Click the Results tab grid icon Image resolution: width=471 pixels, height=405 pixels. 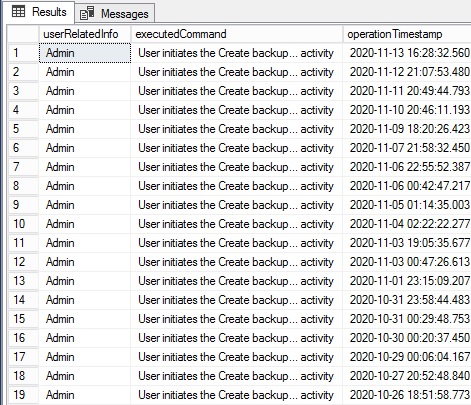[x=18, y=12]
